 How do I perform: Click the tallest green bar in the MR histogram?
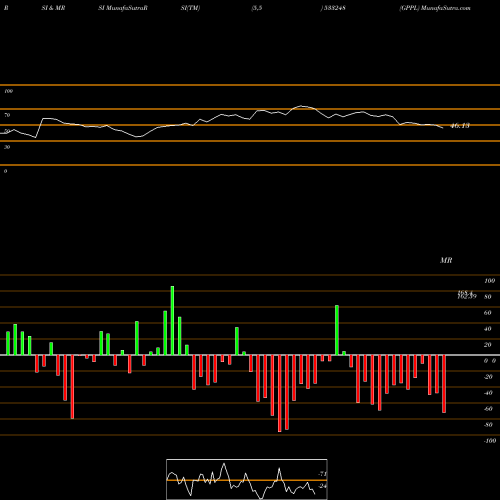[x=172, y=321]
